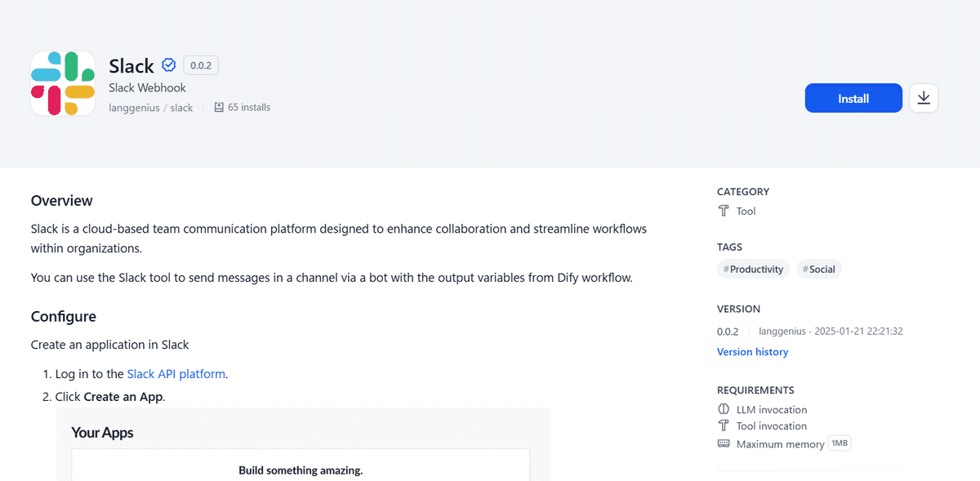Open the Slack API platform link
Screen dimensions: 980x481
pyautogui.click(x=176, y=374)
